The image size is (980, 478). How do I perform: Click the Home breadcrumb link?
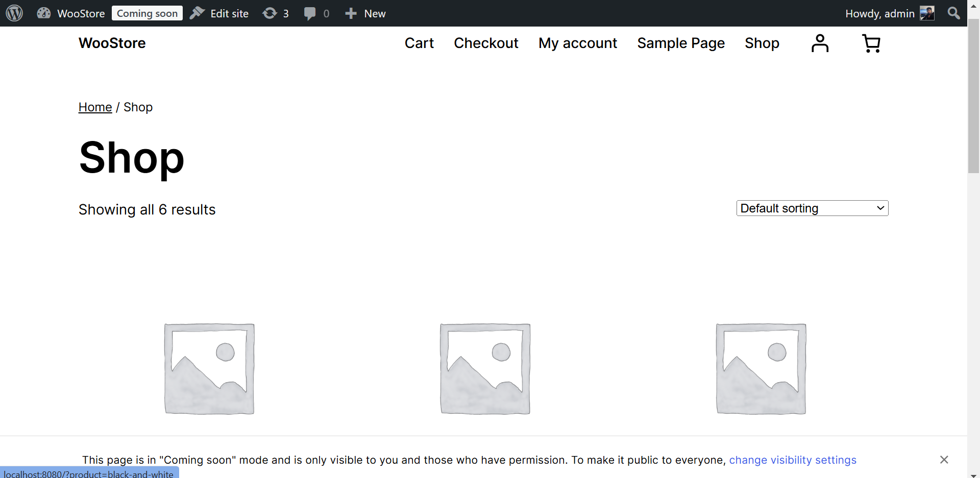[x=95, y=107]
